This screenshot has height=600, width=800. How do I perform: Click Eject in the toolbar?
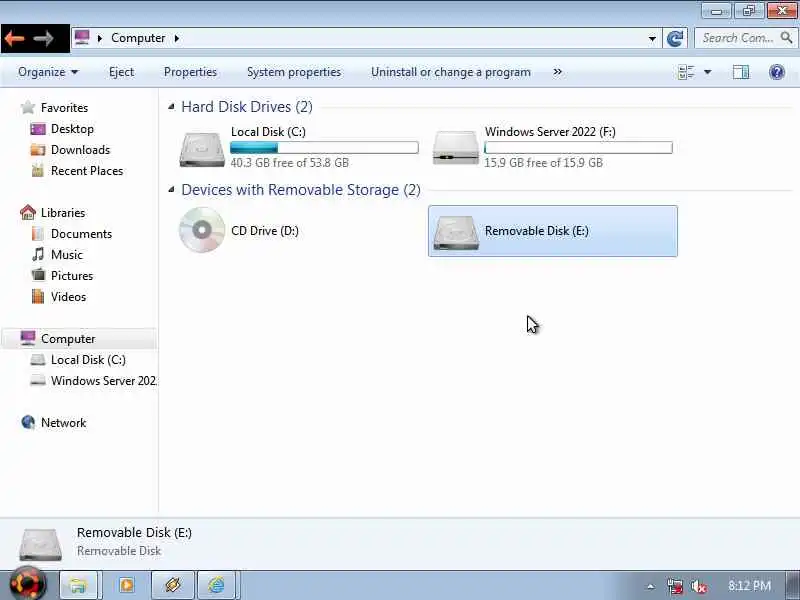tap(121, 72)
